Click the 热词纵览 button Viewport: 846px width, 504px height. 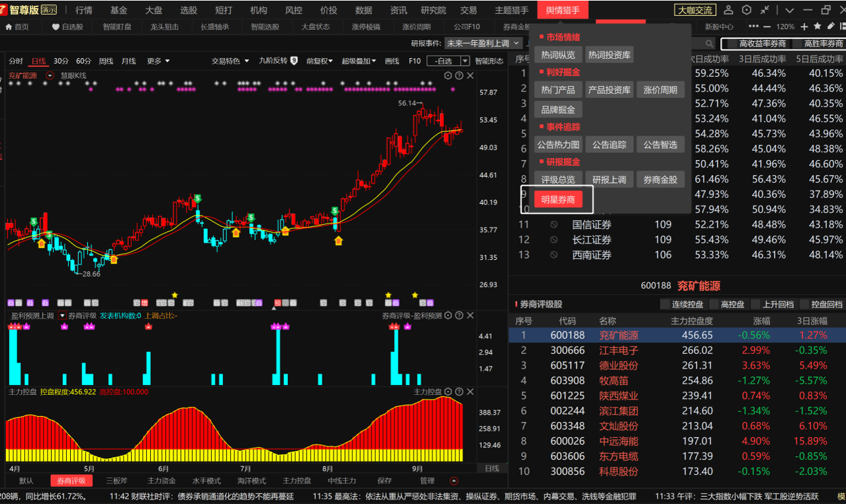[x=558, y=55]
